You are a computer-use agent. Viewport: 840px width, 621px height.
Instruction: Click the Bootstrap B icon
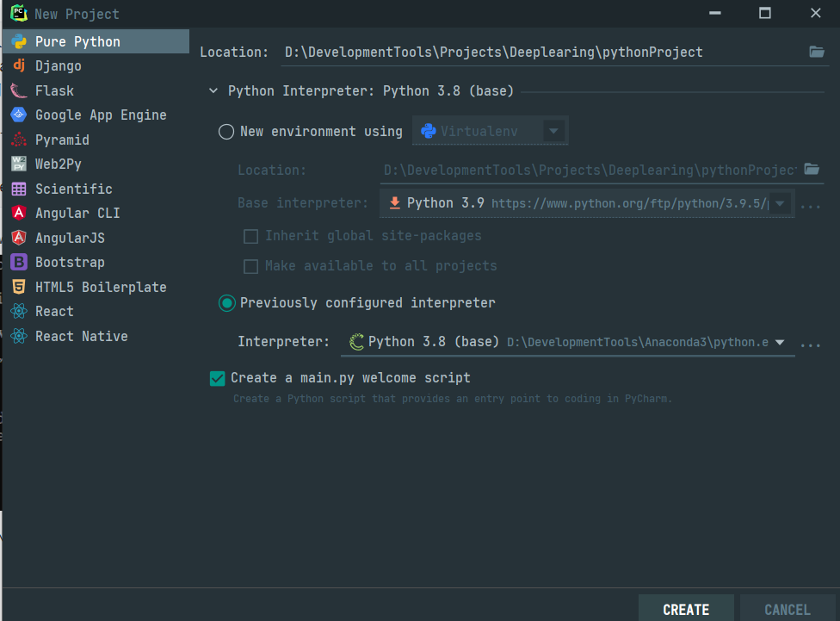click(19, 262)
